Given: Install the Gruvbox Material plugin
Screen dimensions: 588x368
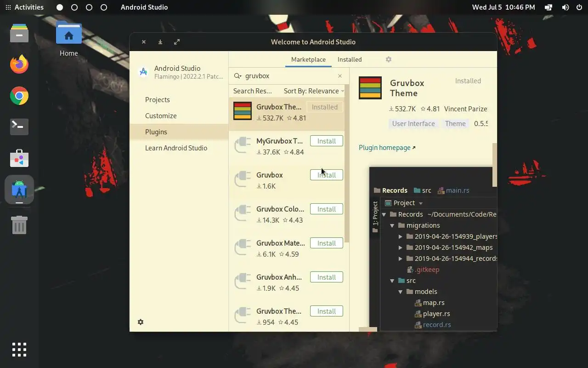Looking at the screenshot, I should point(327,243).
